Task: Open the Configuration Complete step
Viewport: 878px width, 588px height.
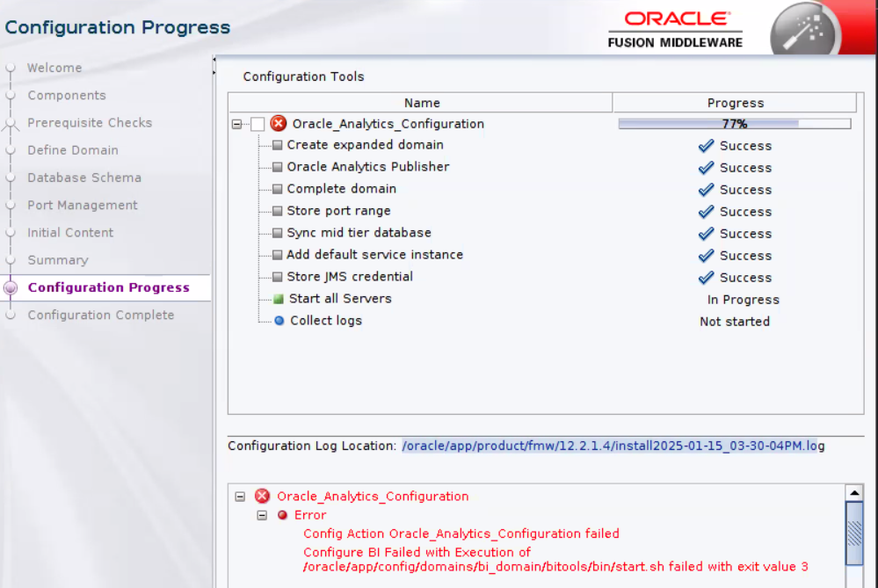Action: pyautogui.click(x=101, y=315)
